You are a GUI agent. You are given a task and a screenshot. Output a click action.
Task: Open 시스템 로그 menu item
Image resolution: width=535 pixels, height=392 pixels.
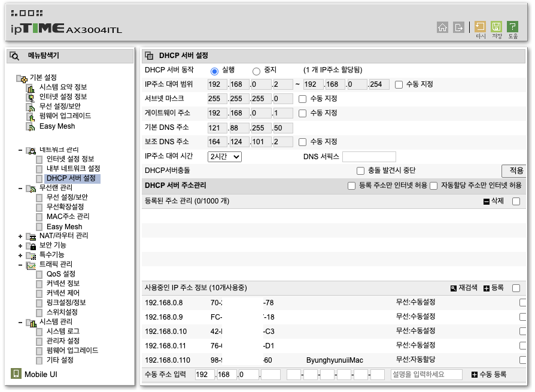tap(63, 331)
